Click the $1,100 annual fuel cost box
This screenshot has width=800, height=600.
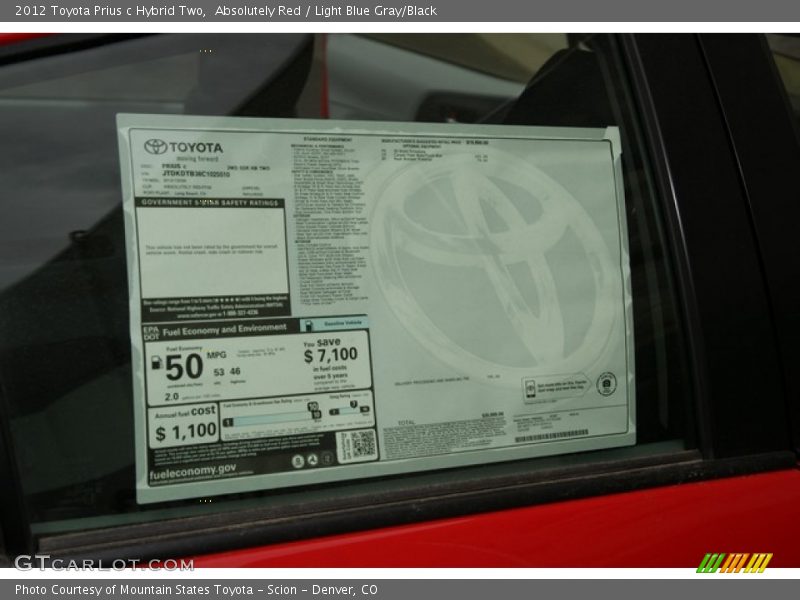184,424
